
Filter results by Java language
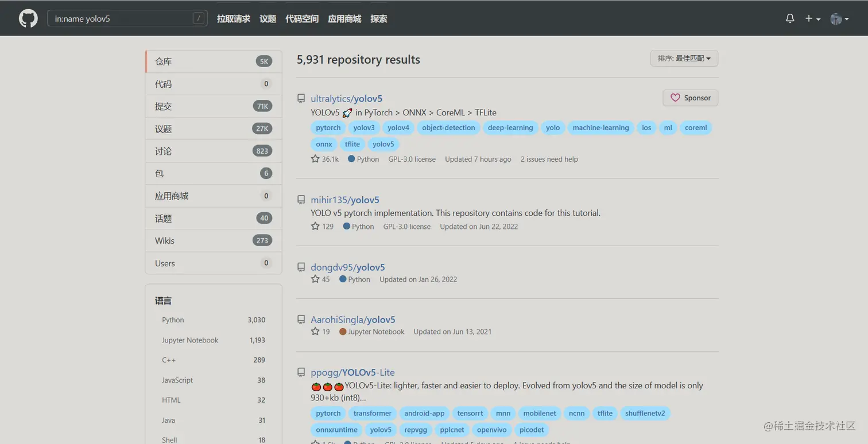coord(214,420)
